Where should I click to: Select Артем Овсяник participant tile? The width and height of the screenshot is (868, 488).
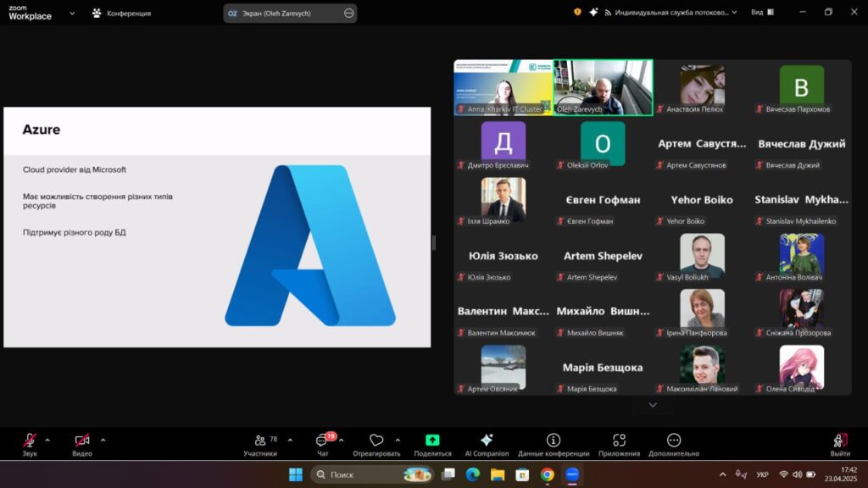(504, 368)
